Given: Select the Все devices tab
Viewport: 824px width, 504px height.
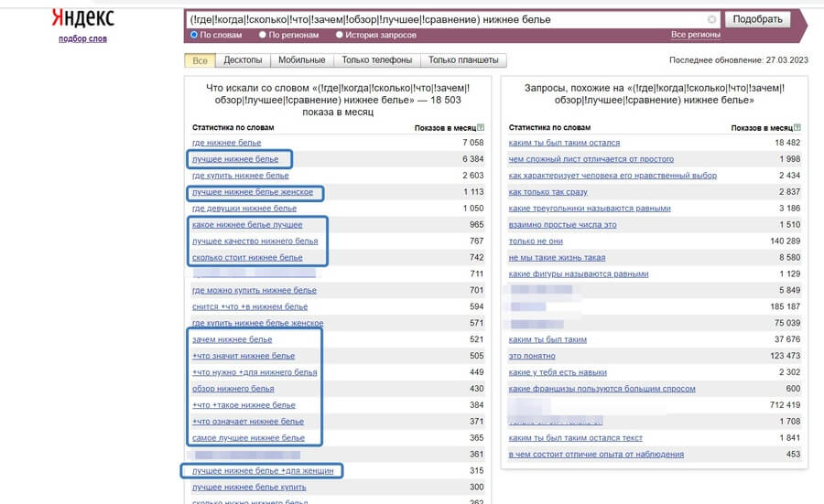Looking at the screenshot, I should pyautogui.click(x=200, y=60).
